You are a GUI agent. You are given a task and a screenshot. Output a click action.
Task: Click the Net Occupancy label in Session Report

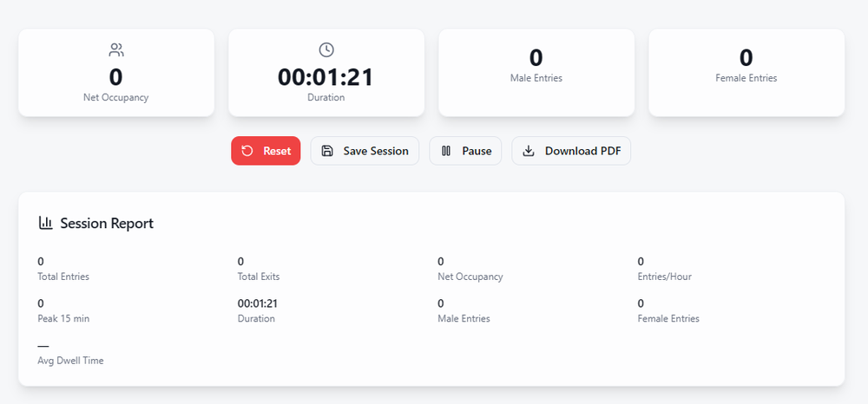pos(470,277)
